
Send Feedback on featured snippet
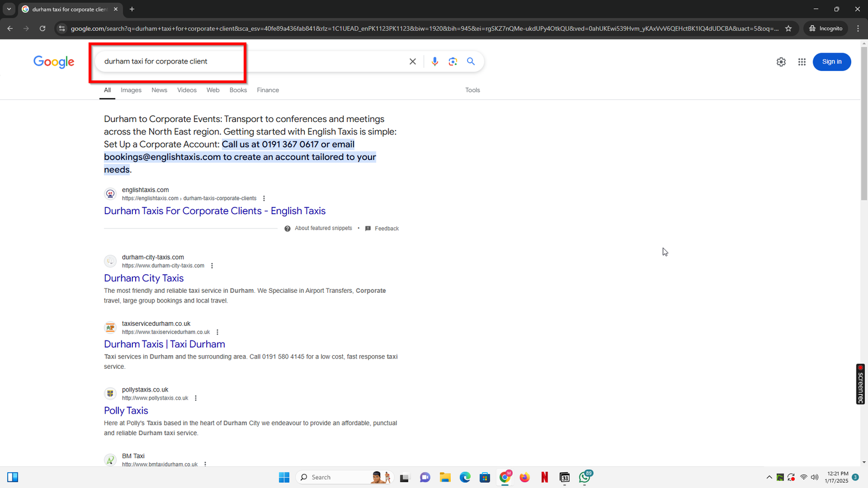(x=382, y=228)
